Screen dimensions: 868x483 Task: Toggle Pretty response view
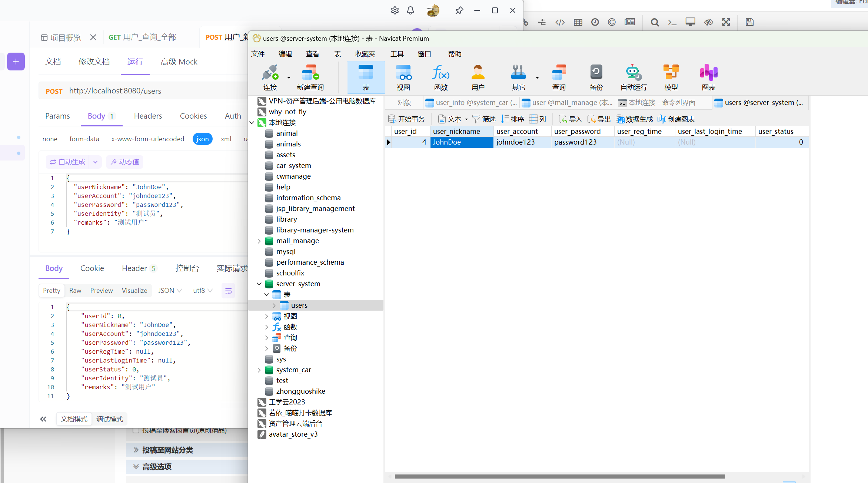click(x=51, y=291)
